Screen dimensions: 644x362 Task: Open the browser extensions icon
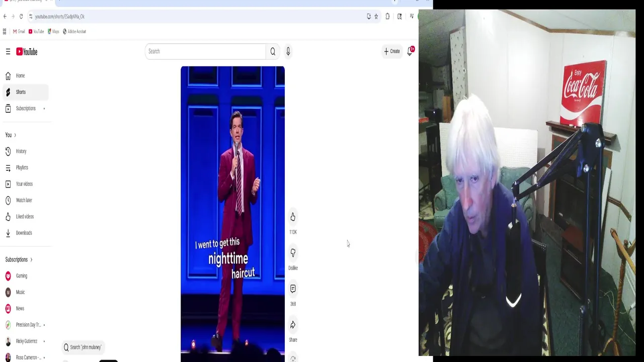point(387,17)
